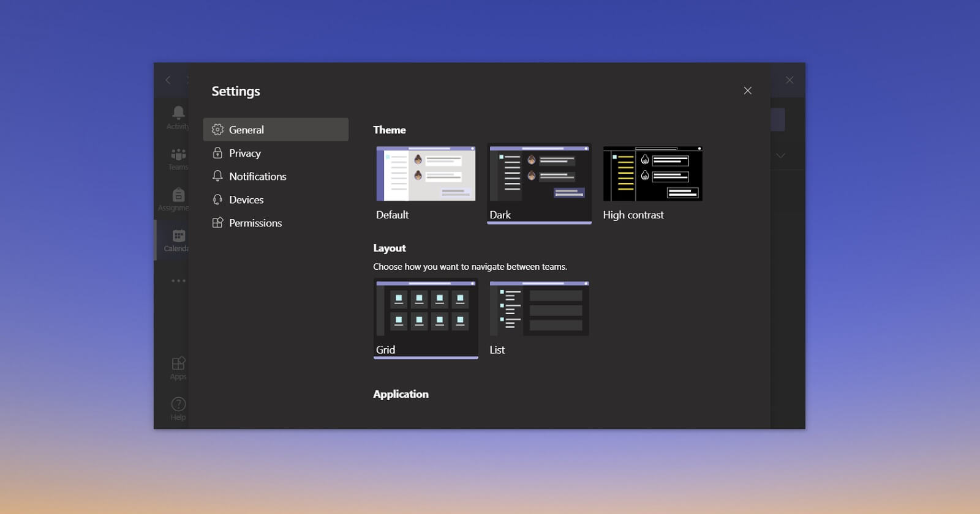Choose the Grid layout option
980x514 pixels.
[x=426, y=318]
